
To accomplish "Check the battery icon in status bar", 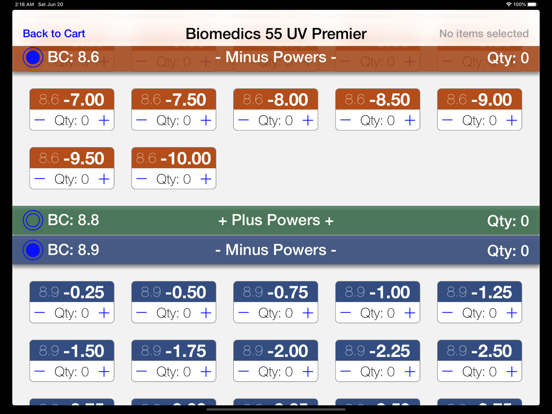I will click(x=532, y=4).
